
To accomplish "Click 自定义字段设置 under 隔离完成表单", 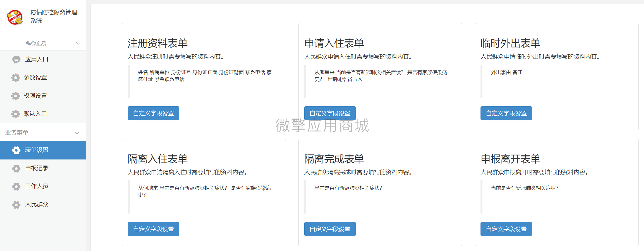I will coord(330,229).
